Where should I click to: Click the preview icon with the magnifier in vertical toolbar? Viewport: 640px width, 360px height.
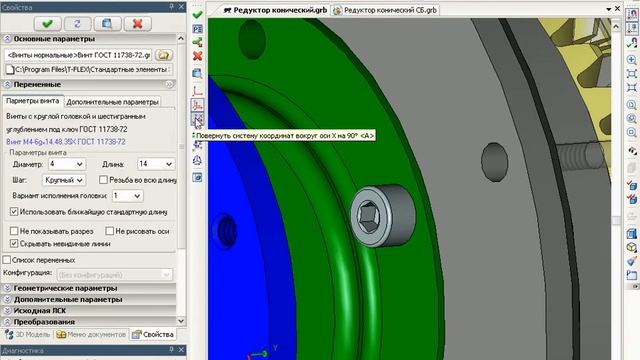tap(198, 73)
